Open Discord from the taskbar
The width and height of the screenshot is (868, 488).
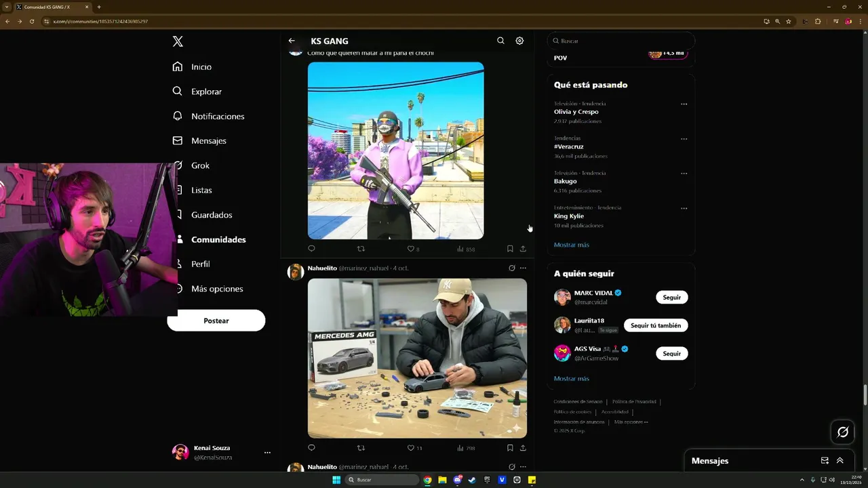click(458, 480)
